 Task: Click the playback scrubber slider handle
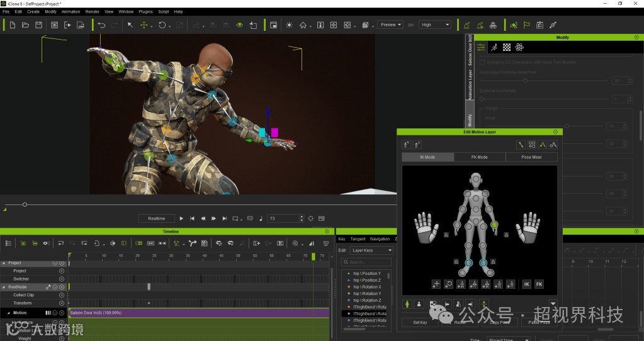coord(25,204)
